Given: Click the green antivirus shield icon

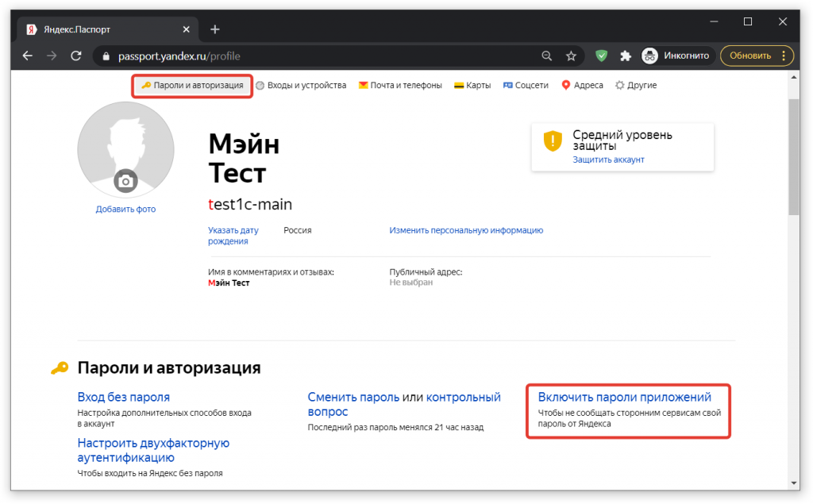Looking at the screenshot, I should point(601,56).
